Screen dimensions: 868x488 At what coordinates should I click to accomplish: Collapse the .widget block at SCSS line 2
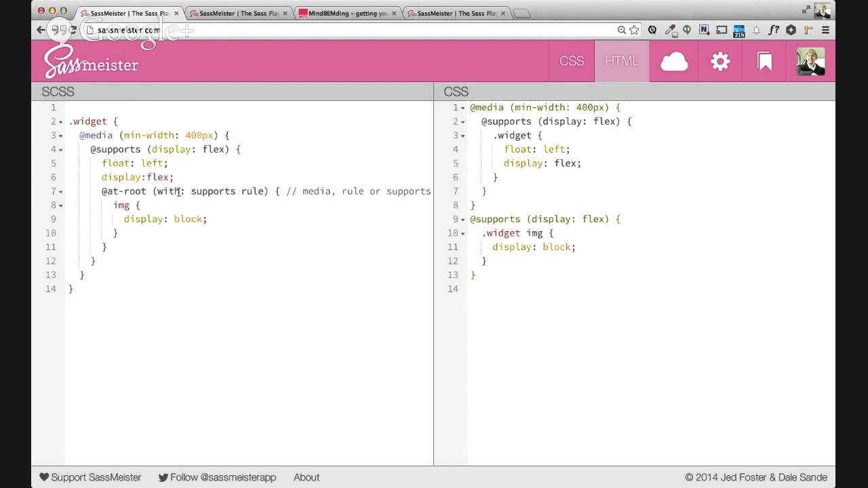tap(61, 122)
